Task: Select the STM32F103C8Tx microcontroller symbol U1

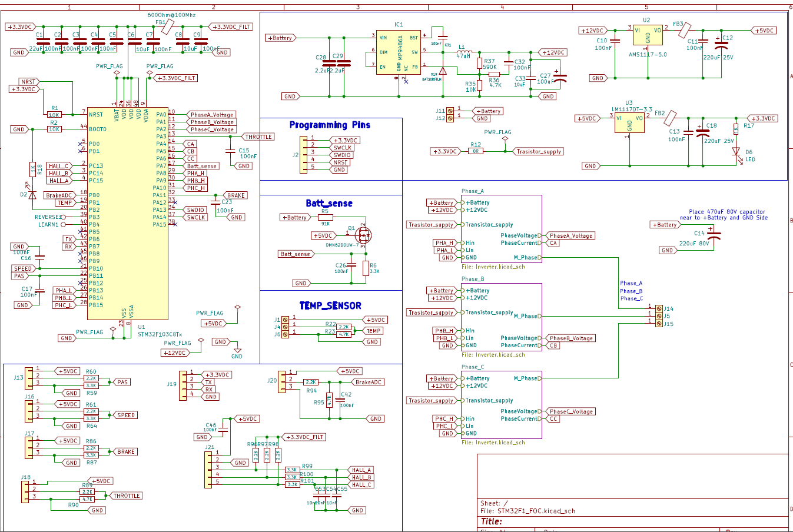Action: click(x=128, y=214)
